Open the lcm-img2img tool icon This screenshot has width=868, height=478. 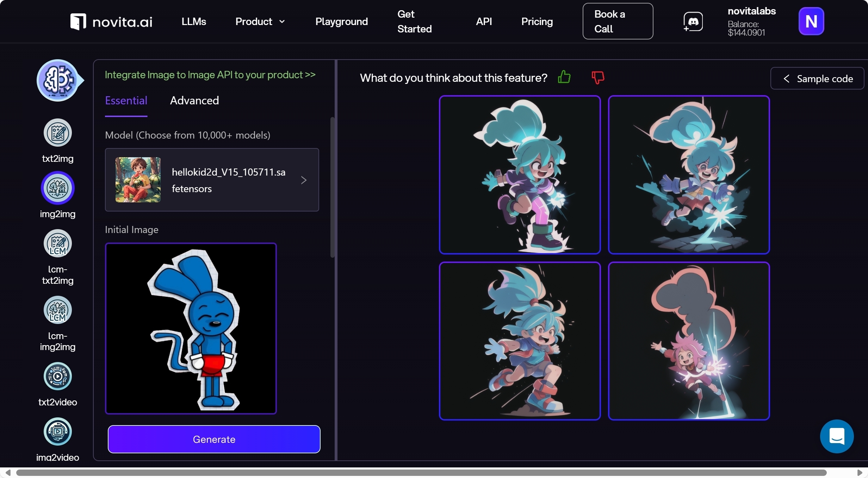coord(57,310)
